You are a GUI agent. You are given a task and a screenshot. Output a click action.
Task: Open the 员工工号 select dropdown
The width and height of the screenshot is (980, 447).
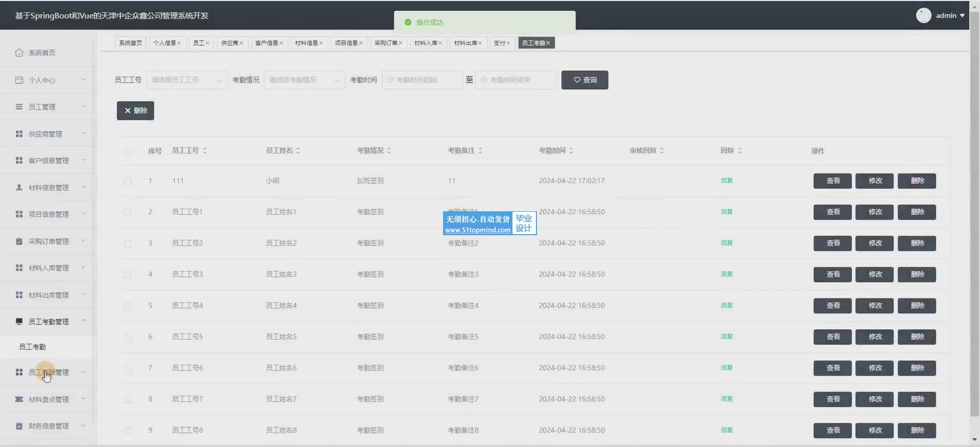click(187, 80)
